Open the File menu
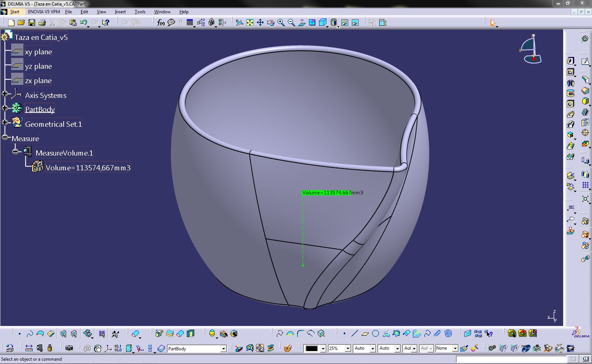The width and height of the screenshot is (592, 364). [68, 12]
